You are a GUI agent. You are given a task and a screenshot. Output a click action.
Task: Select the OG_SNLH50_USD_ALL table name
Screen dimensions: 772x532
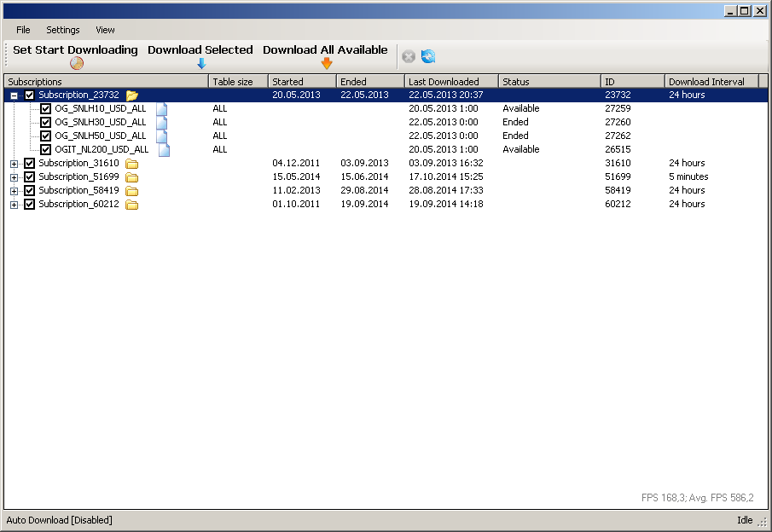(x=101, y=136)
